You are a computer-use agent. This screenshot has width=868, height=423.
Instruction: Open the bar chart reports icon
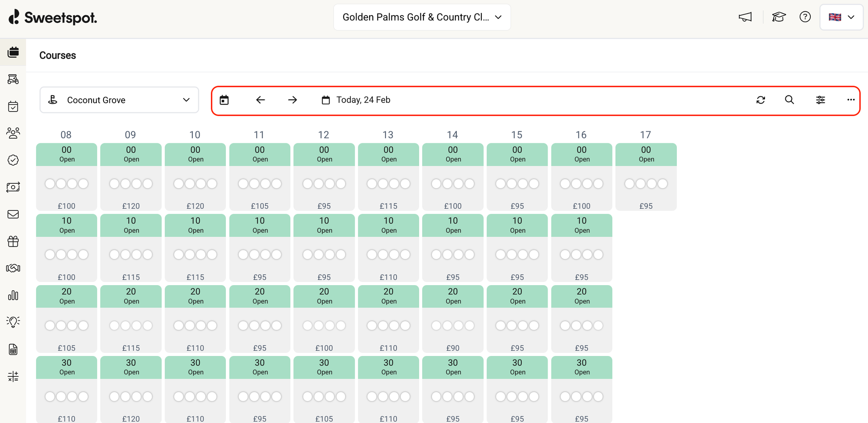[13, 295]
